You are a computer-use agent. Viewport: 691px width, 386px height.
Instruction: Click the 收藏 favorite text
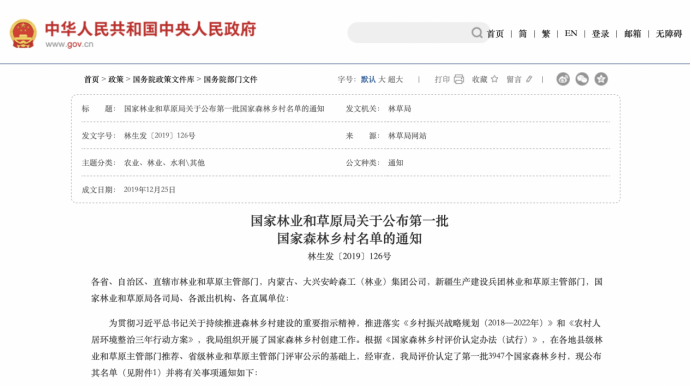coord(479,79)
